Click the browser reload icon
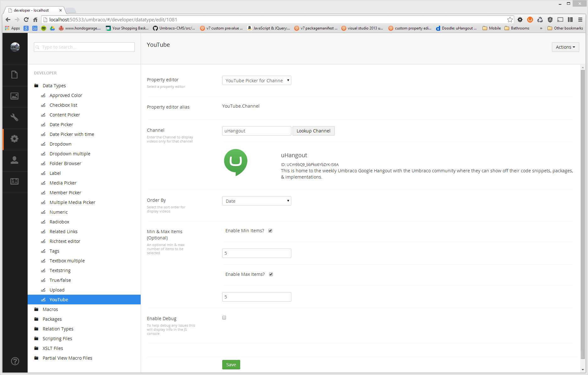The width and height of the screenshot is (588, 375). 26,19
